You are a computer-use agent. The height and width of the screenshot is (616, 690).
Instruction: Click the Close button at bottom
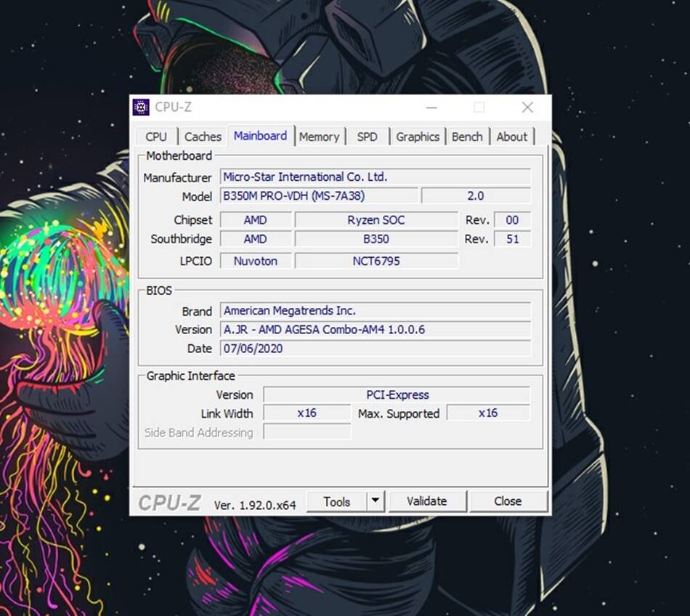tap(508, 501)
